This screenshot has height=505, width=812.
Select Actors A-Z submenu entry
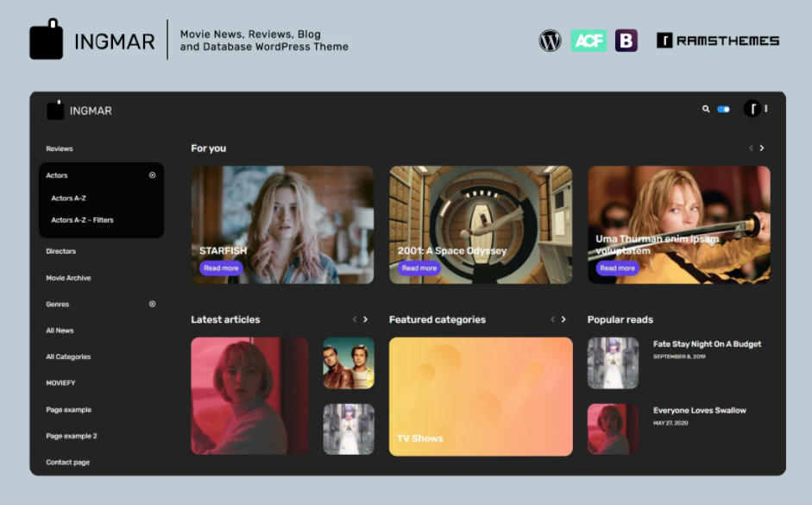coord(69,199)
